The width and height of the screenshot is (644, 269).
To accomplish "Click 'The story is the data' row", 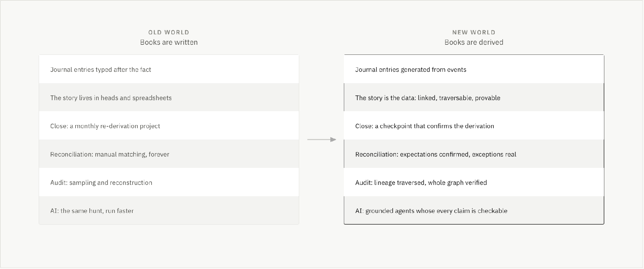I will click(474, 97).
